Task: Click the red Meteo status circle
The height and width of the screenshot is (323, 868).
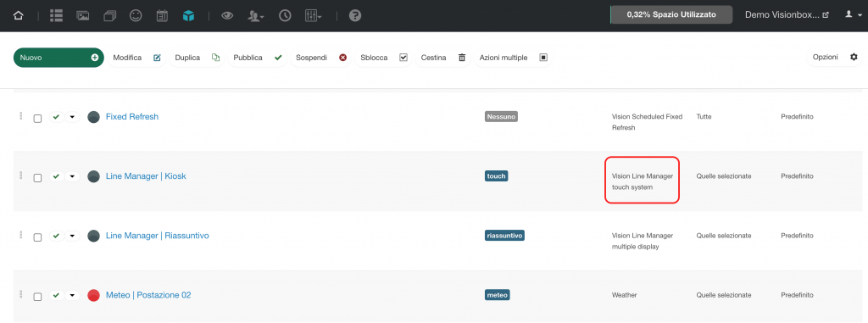Action: [93, 295]
